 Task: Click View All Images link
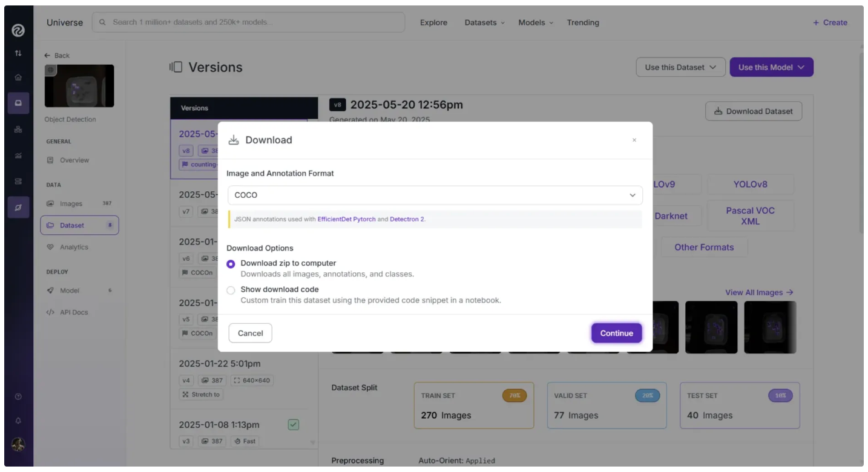[x=759, y=292]
